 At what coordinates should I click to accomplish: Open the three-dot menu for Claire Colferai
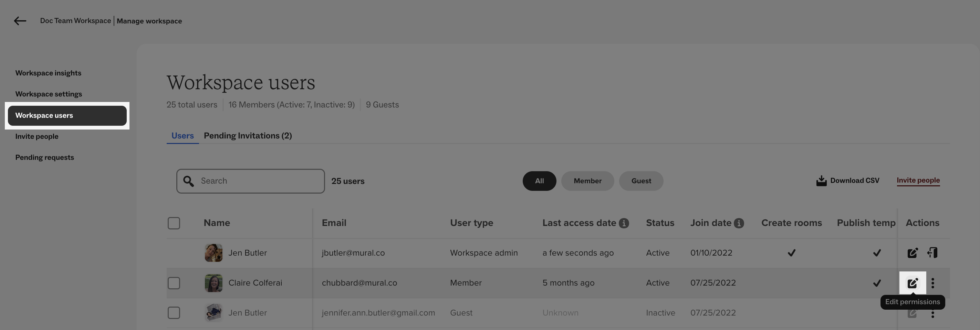[933, 283]
